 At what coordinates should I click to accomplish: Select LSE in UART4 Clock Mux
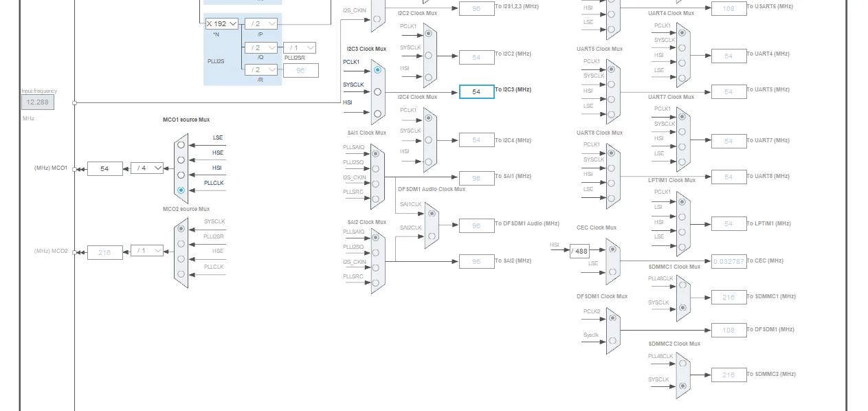(x=682, y=78)
